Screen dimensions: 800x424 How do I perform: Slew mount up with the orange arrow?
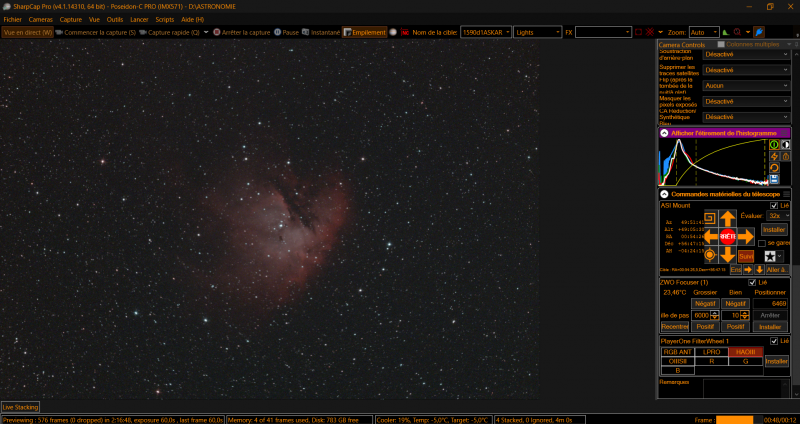[x=728, y=218]
